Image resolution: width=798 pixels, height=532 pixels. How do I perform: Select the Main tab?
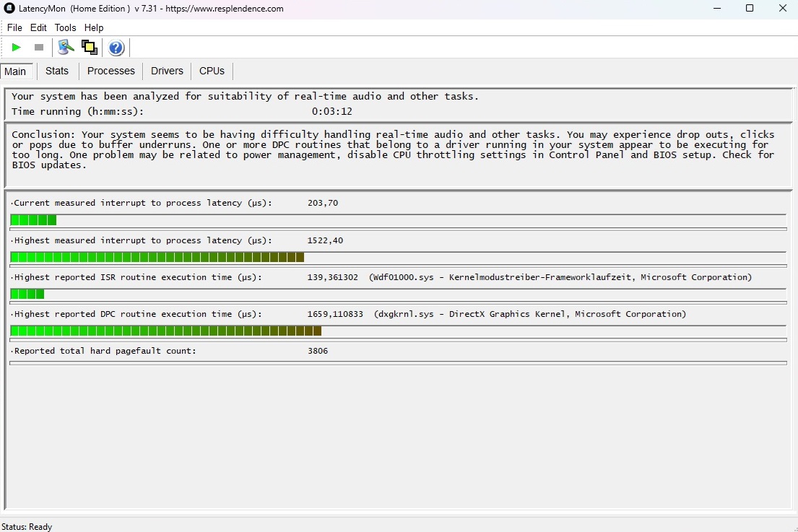[17, 71]
